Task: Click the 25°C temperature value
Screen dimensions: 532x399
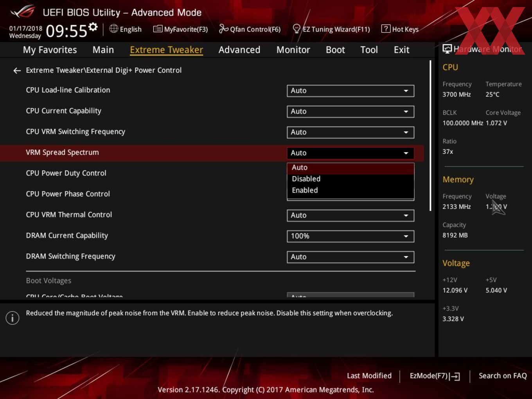Action: point(492,94)
